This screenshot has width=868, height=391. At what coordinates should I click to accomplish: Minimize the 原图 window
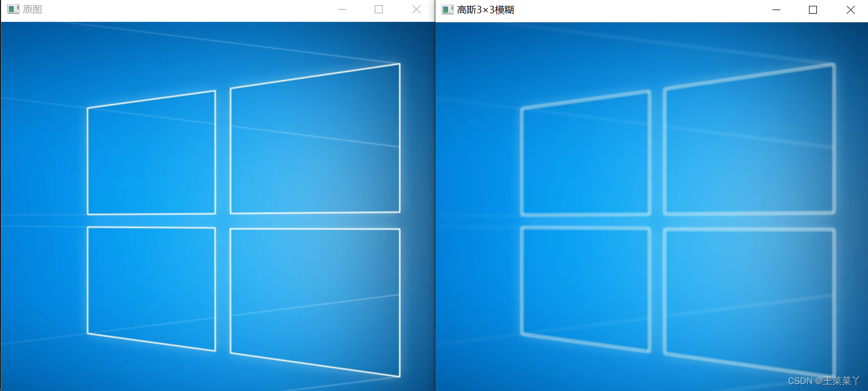click(342, 10)
